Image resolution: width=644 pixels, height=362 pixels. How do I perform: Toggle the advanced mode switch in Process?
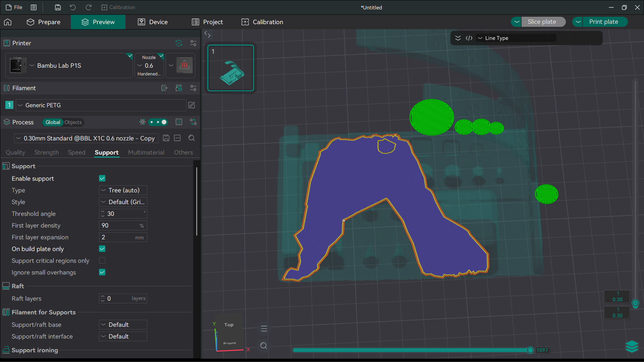point(158,122)
